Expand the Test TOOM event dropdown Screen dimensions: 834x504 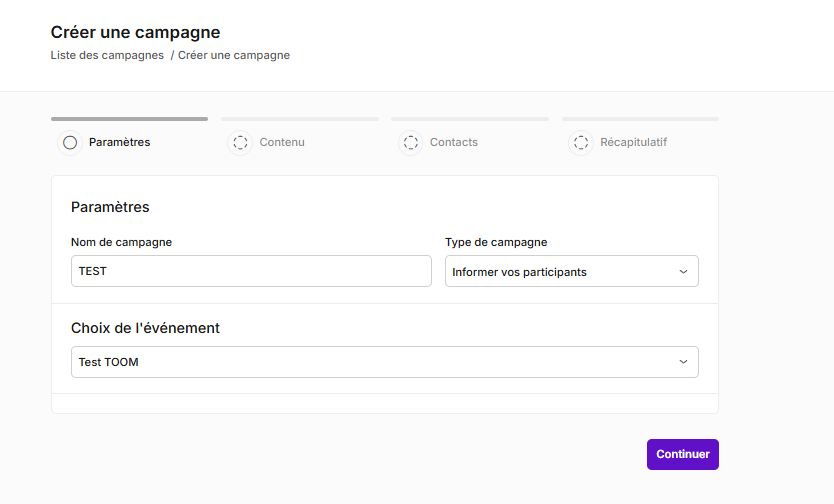[x=385, y=362]
